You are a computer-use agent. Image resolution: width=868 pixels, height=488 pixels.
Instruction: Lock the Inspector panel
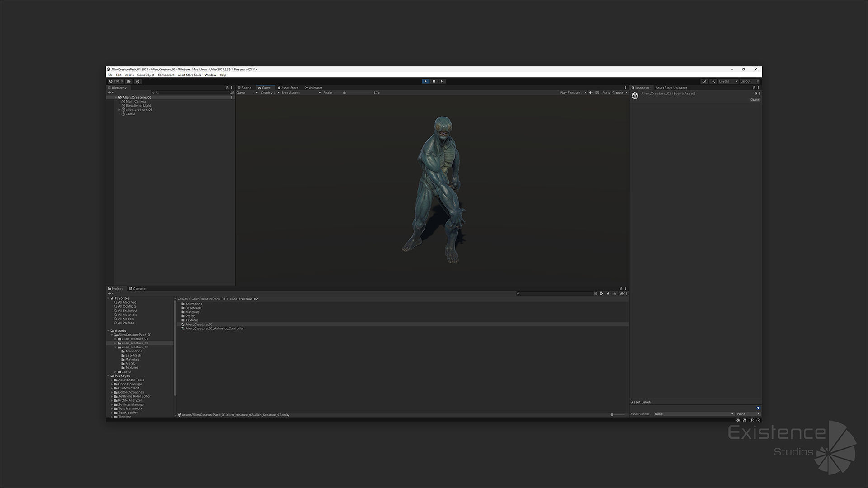(754, 88)
